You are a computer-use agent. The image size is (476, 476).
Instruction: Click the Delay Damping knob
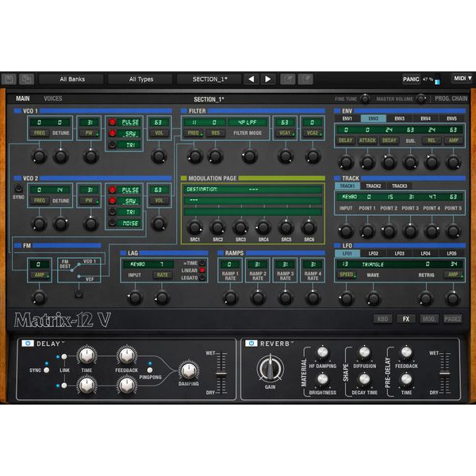point(189,370)
